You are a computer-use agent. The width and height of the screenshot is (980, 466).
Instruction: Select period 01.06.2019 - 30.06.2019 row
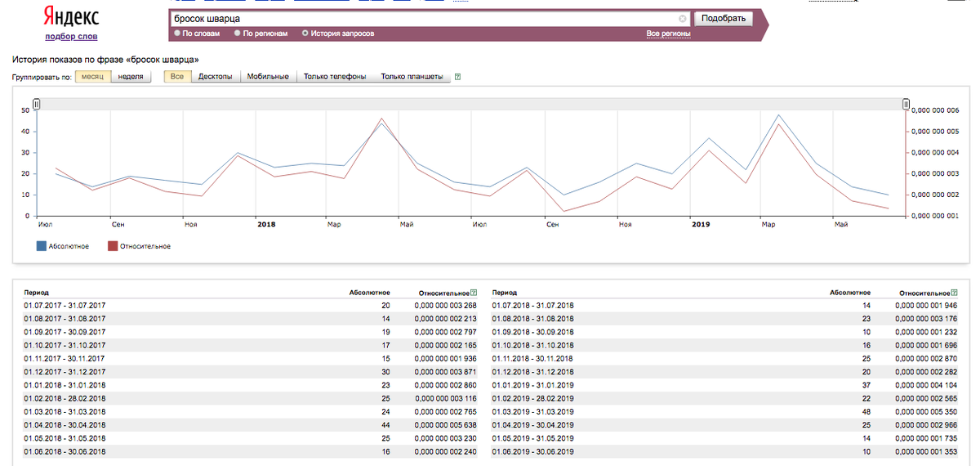pyautogui.click(x=724, y=451)
